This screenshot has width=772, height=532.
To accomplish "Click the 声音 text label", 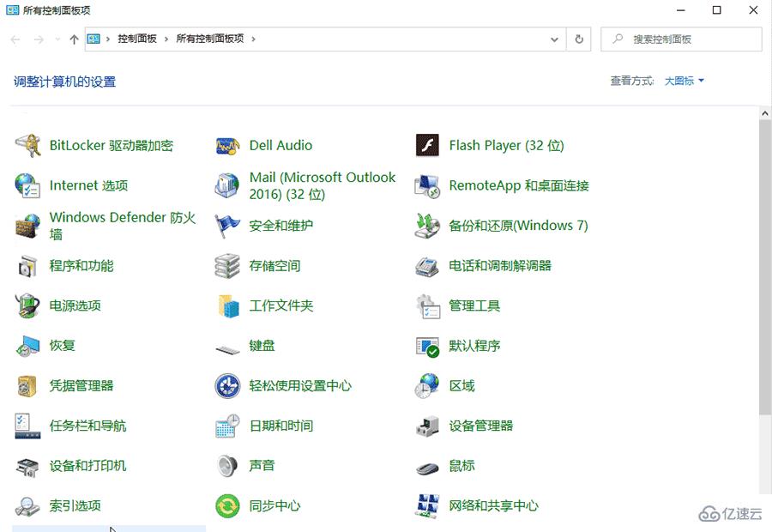I will pos(262,466).
